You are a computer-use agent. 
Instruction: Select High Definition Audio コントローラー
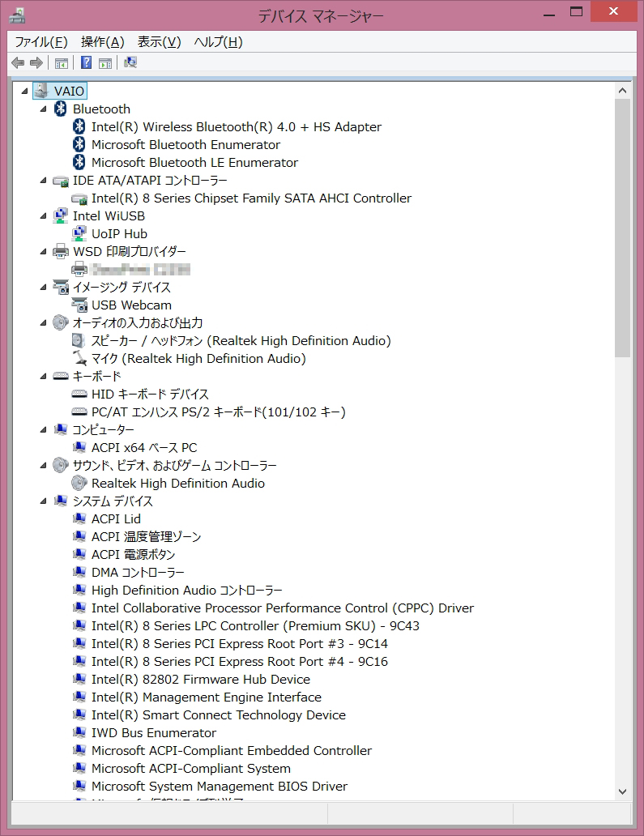pos(186,591)
